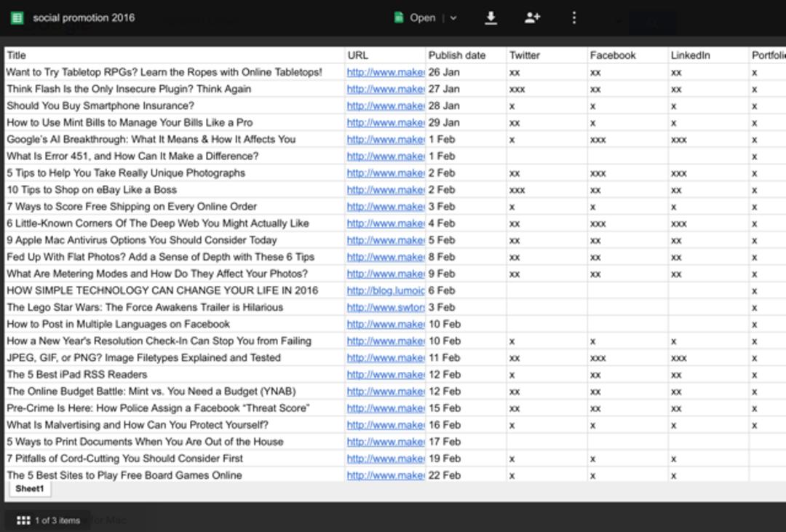This screenshot has width=786, height=532.
Task: Expand the Open with dropdown arrow
Action: (x=453, y=18)
